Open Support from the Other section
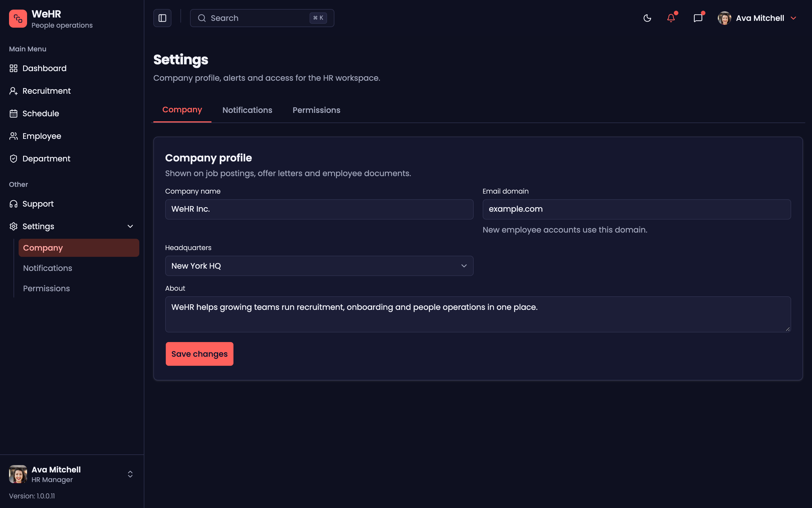812x508 pixels. tap(72, 204)
